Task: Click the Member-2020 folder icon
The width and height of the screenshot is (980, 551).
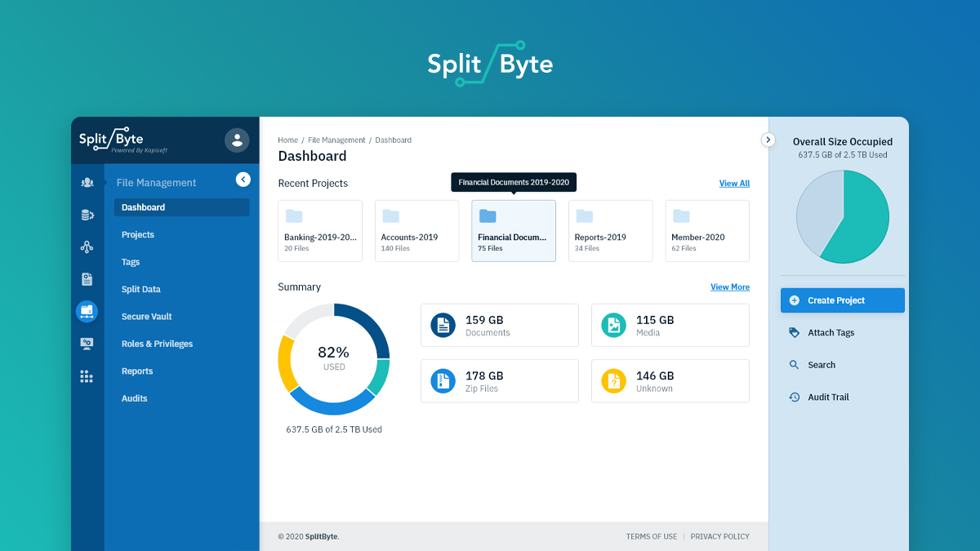Action: tap(681, 216)
